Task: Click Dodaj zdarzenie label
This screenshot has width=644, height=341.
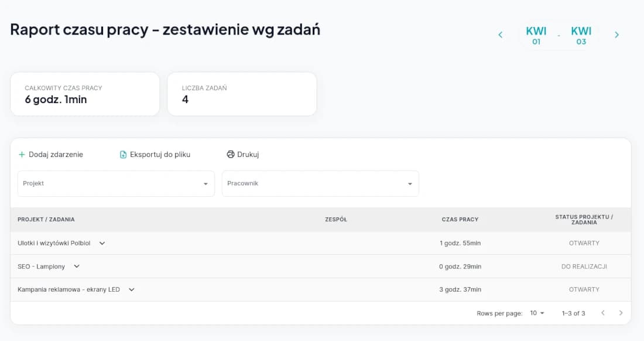Action: click(56, 155)
